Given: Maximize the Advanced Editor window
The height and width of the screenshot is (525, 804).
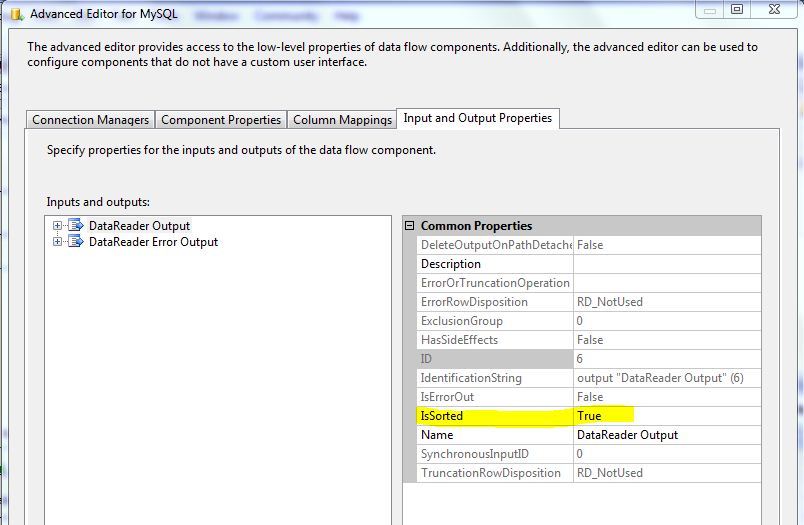Looking at the screenshot, I should [x=737, y=9].
